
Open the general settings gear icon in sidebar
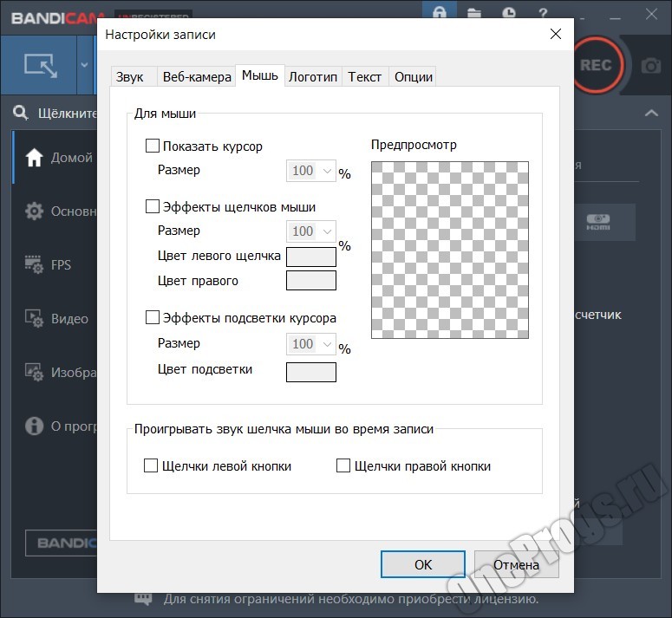35,211
